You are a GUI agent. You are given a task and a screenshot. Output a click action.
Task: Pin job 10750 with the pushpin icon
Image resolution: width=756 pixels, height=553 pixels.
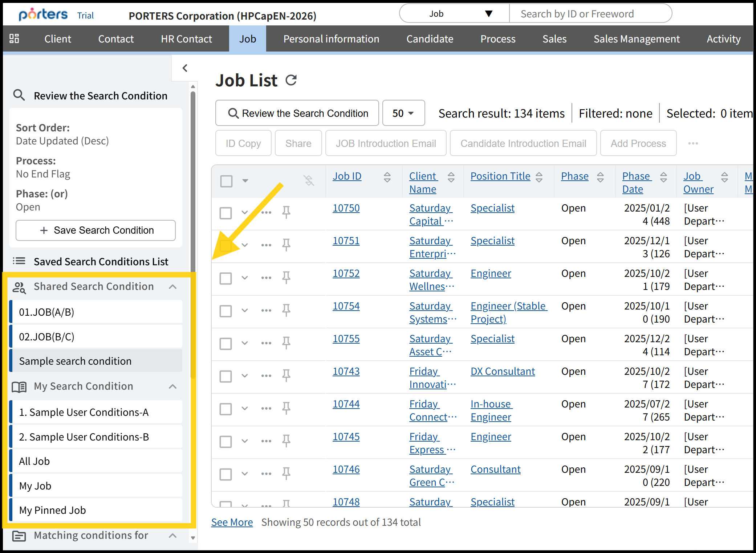pyautogui.click(x=286, y=212)
